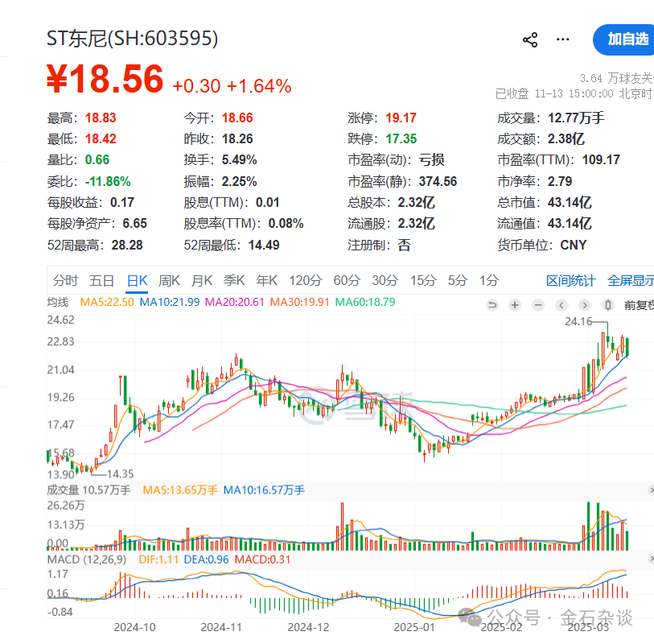The height and width of the screenshot is (644, 654).
Task: Click the 委比 value -11.86%
Action: [x=108, y=182]
